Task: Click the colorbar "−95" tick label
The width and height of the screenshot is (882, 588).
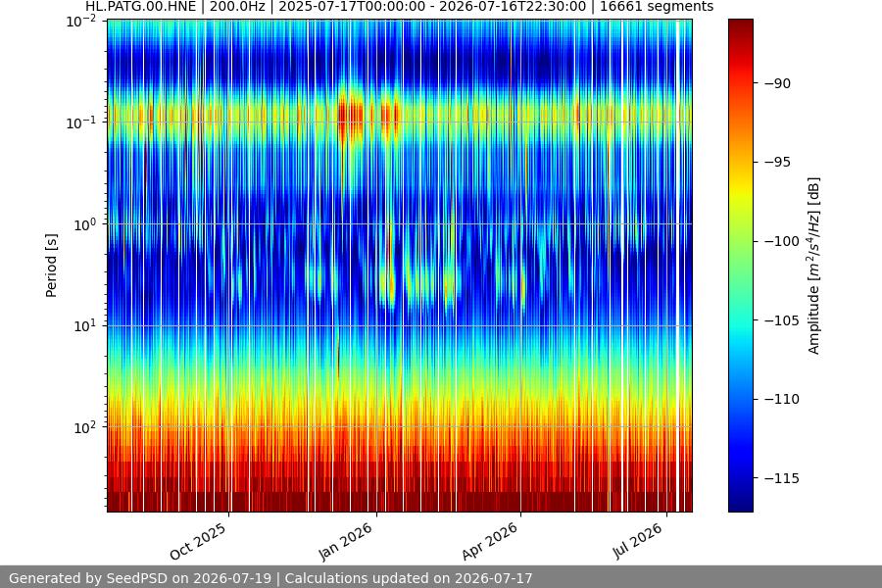Action: pos(777,162)
